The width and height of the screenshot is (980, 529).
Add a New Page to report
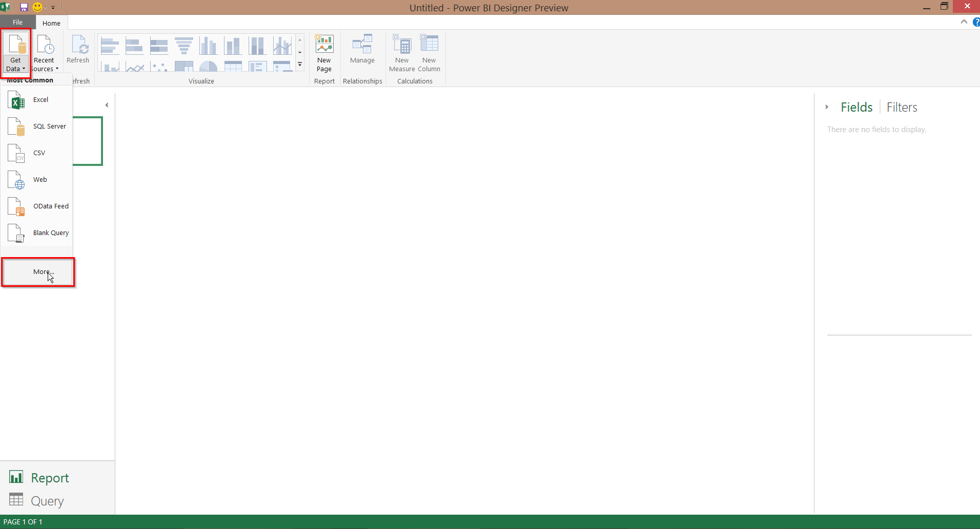point(324,53)
